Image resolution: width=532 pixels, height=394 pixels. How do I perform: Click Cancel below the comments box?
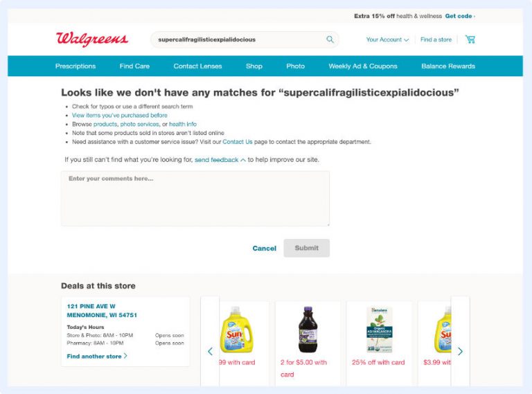pos(265,248)
